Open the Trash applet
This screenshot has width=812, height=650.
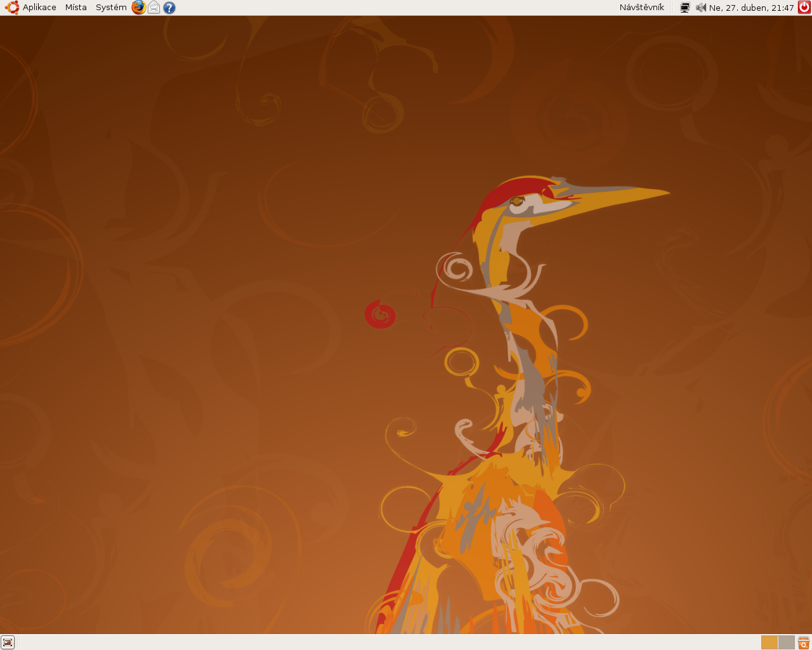[804, 642]
